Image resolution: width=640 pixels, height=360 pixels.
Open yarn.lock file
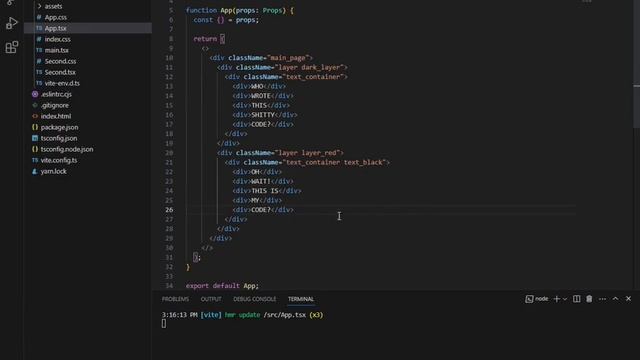click(x=53, y=171)
